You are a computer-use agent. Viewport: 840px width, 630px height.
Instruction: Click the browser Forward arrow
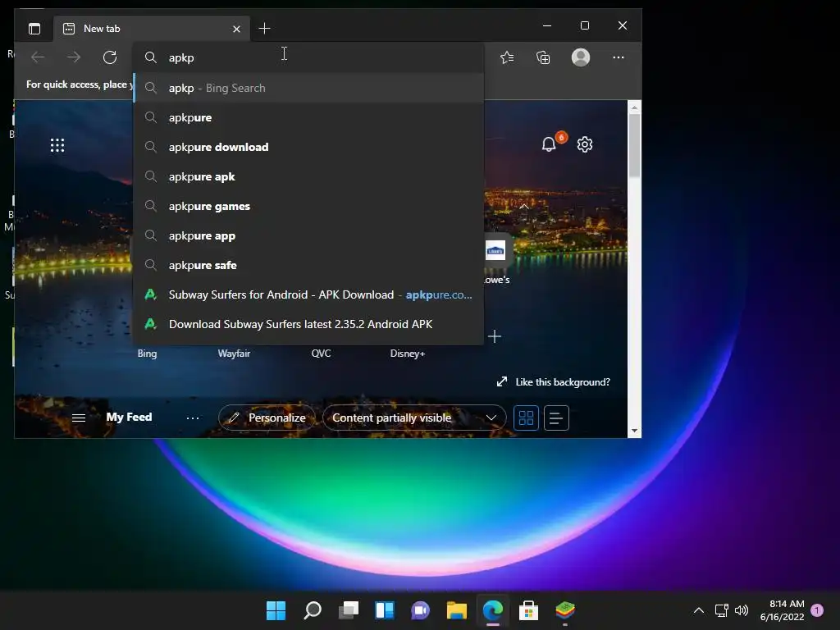74,57
